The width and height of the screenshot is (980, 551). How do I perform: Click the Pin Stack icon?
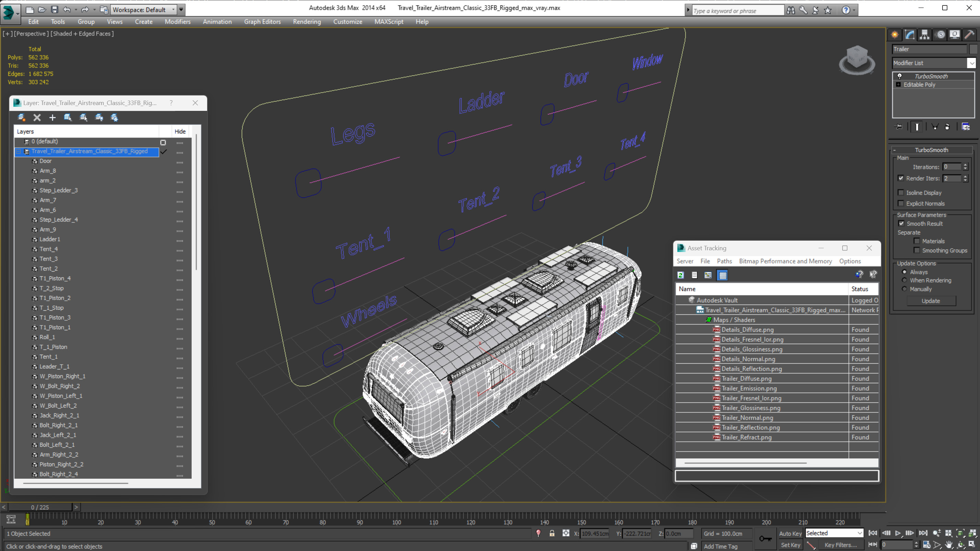point(899,127)
